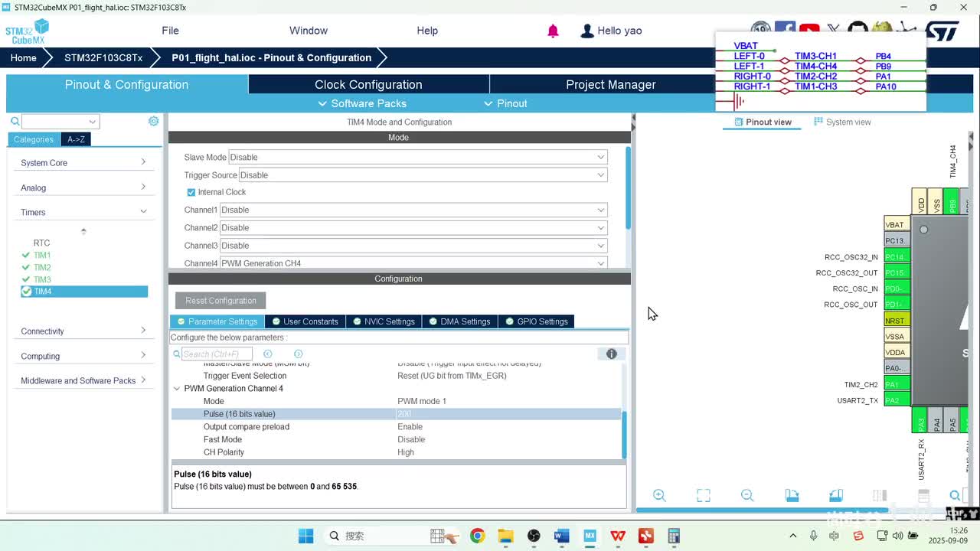Click the pinout search magnifier icon
The image size is (980, 551).
(955, 495)
